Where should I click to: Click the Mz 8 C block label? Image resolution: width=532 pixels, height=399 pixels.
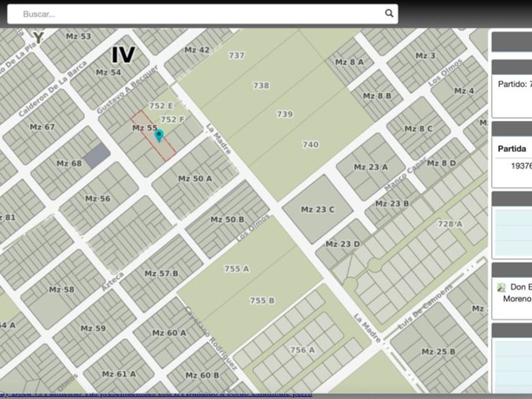(419, 129)
